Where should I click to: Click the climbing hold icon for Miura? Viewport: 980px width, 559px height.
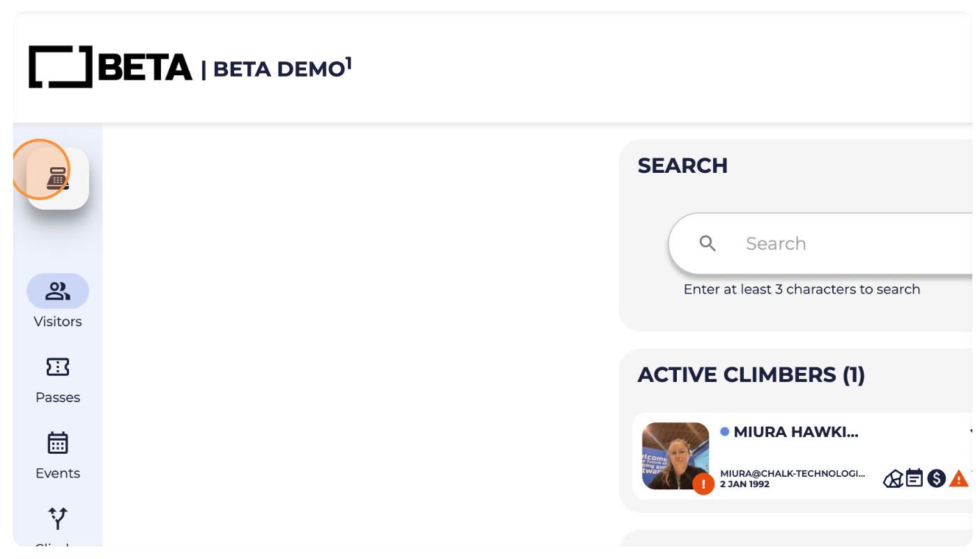coord(893,479)
